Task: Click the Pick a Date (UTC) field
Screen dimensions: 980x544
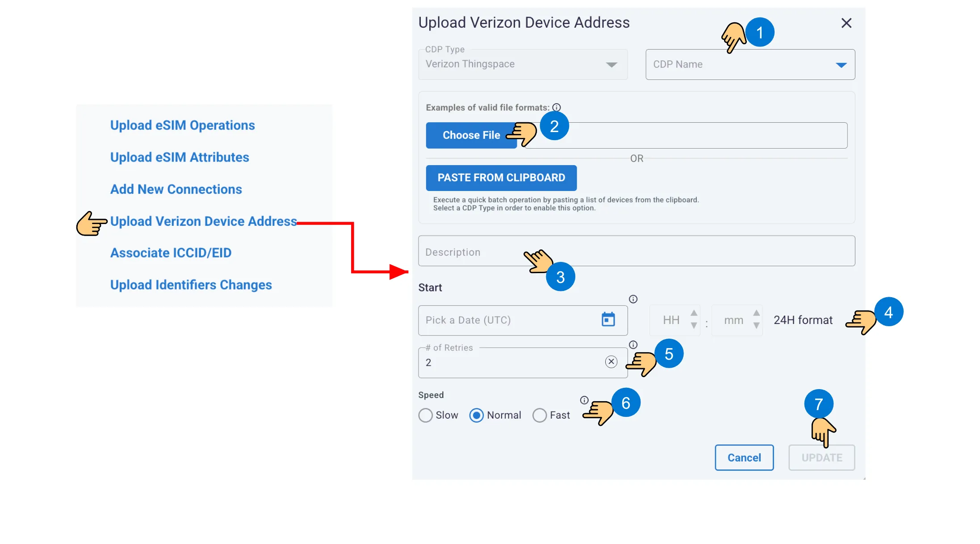Action: [523, 320]
